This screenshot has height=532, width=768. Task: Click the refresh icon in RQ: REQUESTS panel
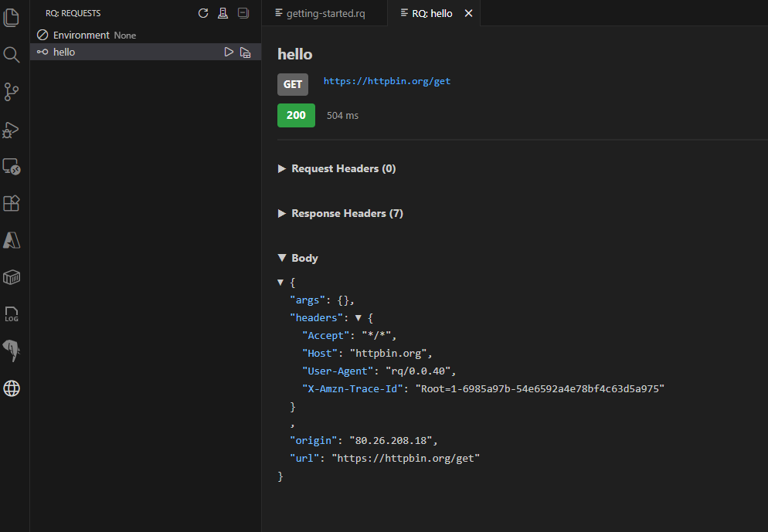click(x=202, y=12)
